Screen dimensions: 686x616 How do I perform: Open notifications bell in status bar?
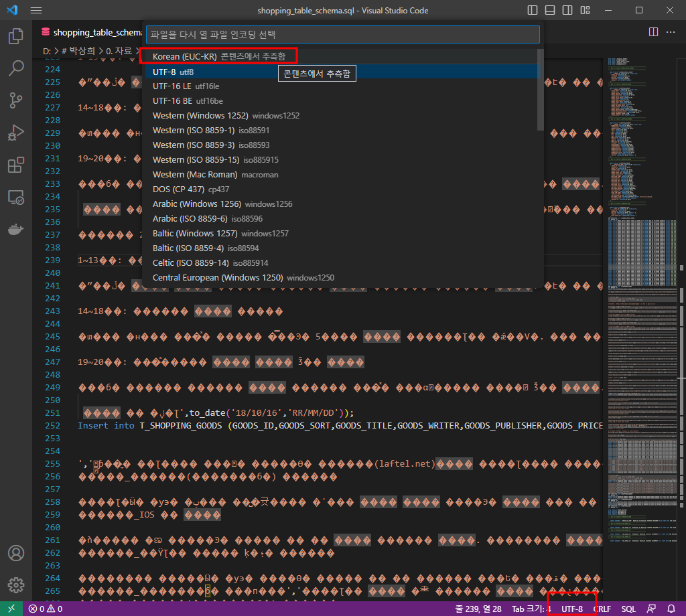pos(671,609)
